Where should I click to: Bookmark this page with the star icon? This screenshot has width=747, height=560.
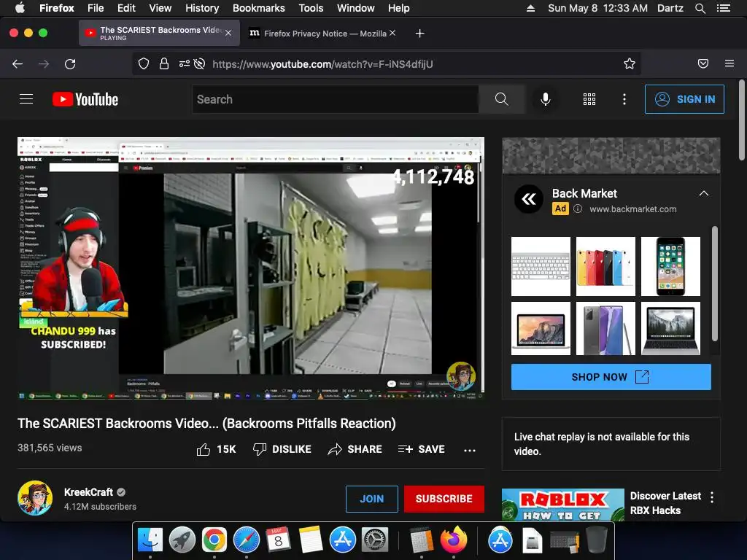[x=630, y=64]
